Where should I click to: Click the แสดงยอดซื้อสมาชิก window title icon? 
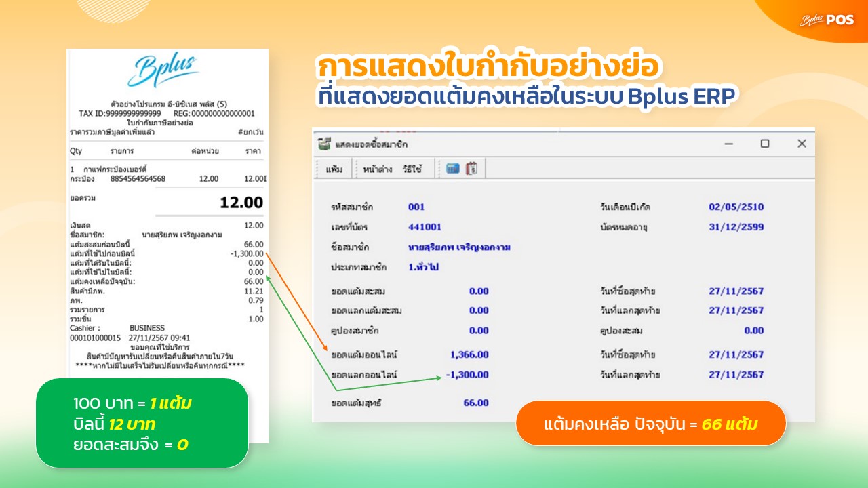324,144
